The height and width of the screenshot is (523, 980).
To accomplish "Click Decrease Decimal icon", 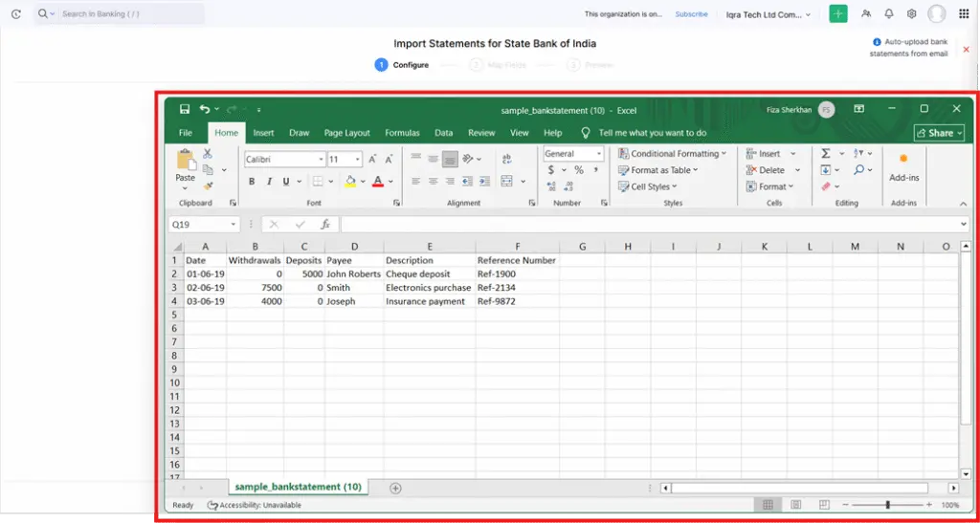I will tap(568, 186).
